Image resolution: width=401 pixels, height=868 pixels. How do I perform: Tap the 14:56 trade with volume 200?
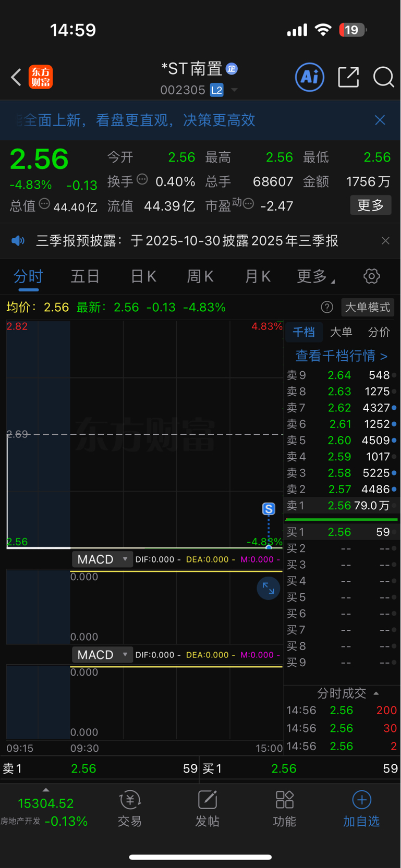point(342,710)
